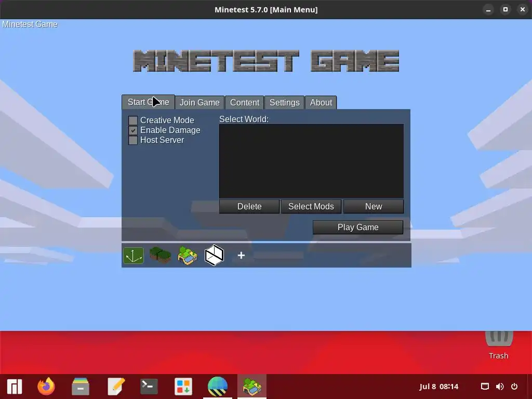Image resolution: width=532 pixels, height=399 pixels.
Task: Select the white cube outline game icon
Action: [214, 255]
